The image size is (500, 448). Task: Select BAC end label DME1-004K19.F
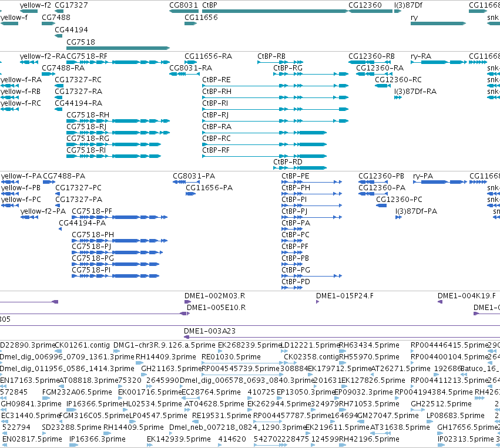[467, 296]
